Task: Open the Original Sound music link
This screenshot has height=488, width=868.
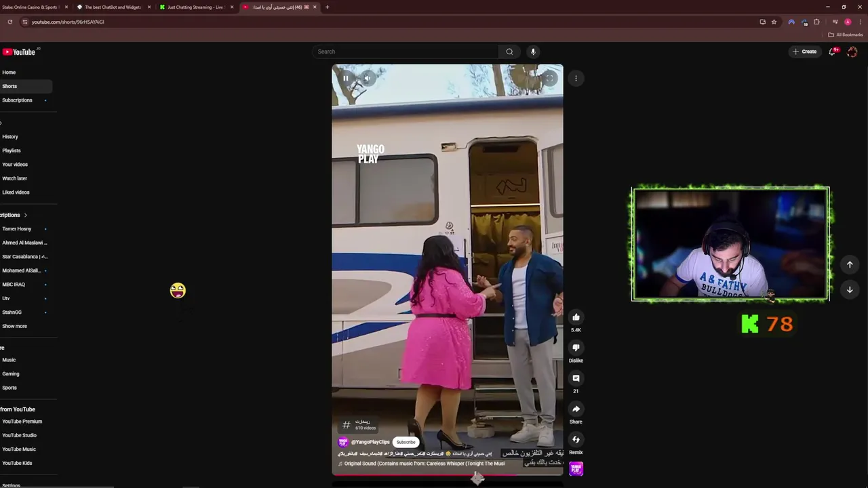Action: click(425, 464)
